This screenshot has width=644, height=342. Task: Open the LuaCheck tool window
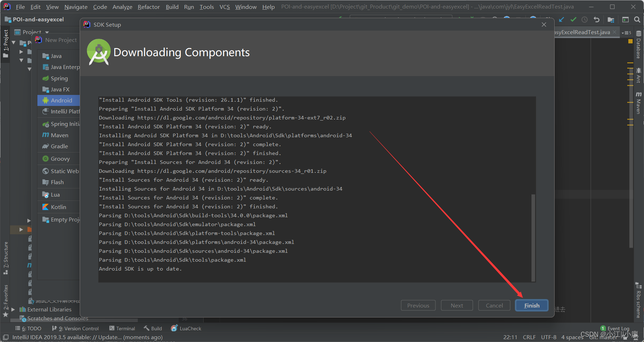click(186, 328)
